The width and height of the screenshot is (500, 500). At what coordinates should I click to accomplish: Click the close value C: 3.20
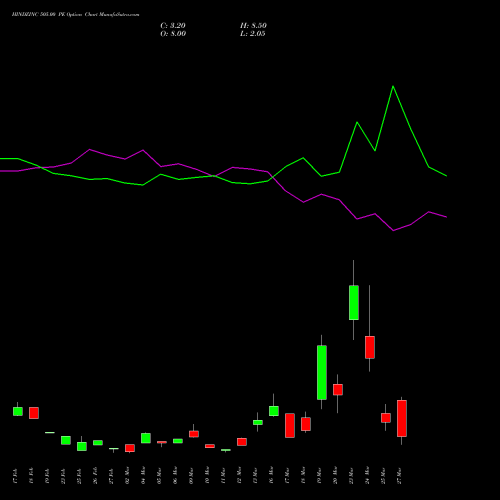click(173, 26)
